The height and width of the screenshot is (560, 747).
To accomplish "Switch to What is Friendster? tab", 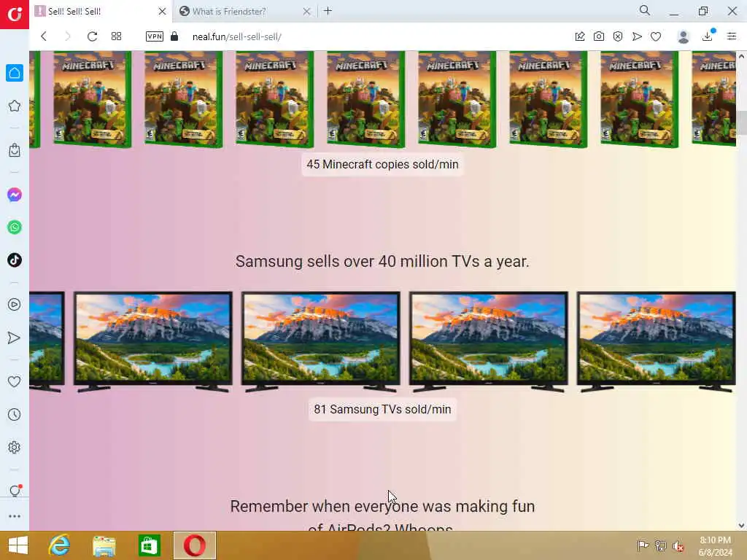I will pos(244,12).
